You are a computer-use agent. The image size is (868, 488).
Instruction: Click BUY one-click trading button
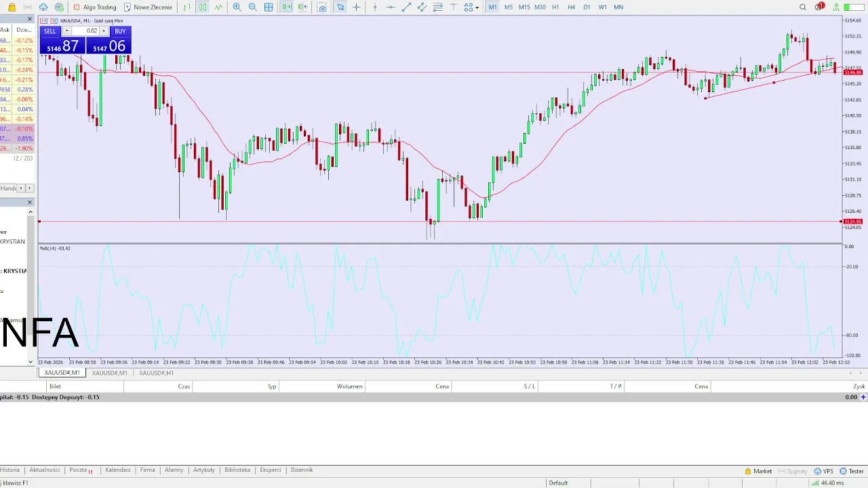pos(120,31)
